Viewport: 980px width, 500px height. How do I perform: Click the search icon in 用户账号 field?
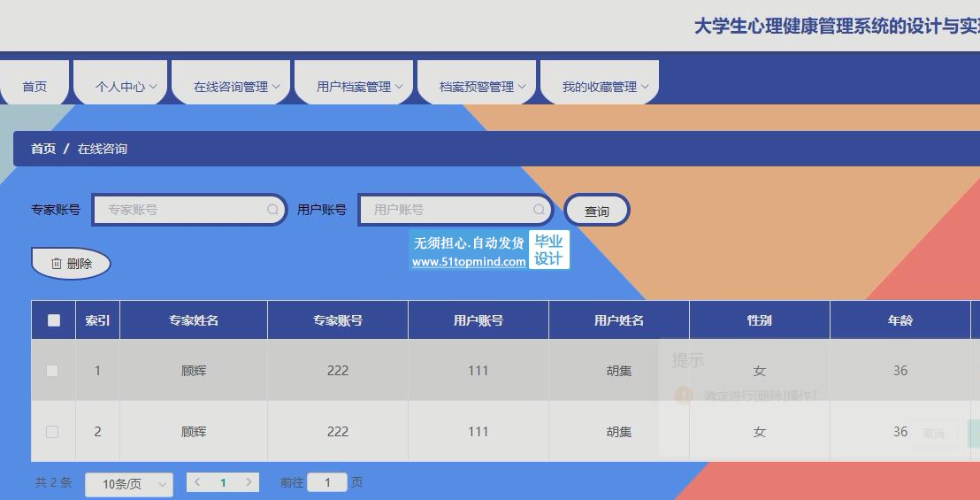[539, 210]
